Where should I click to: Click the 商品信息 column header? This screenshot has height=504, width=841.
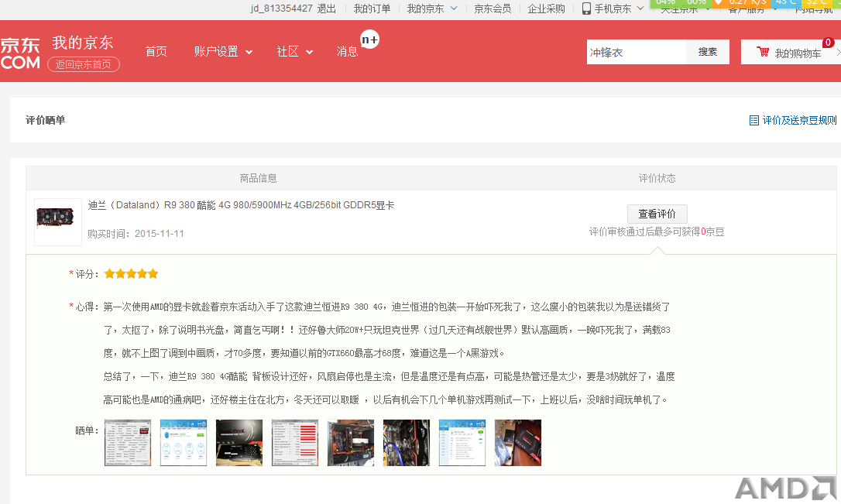tap(258, 178)
